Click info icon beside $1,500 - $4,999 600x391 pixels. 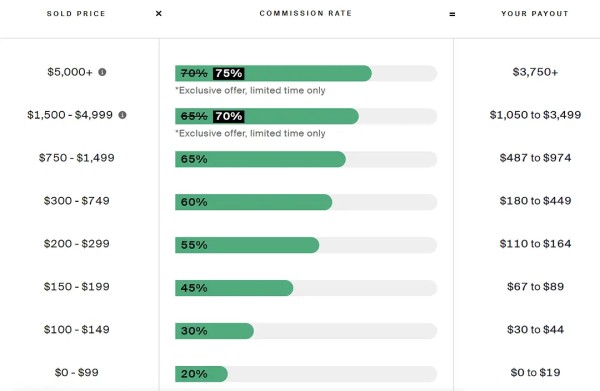(122, 115)
